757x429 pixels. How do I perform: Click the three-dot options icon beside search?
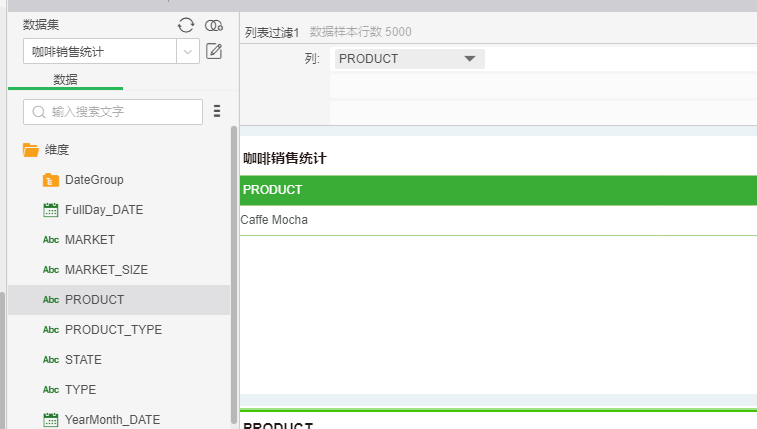tap(217, 111)
